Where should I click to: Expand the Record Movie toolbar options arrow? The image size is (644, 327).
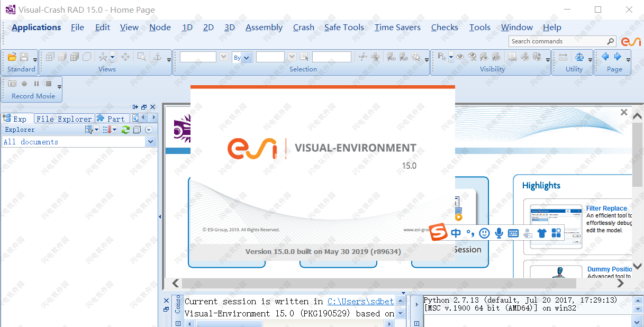tap(59, 87)
